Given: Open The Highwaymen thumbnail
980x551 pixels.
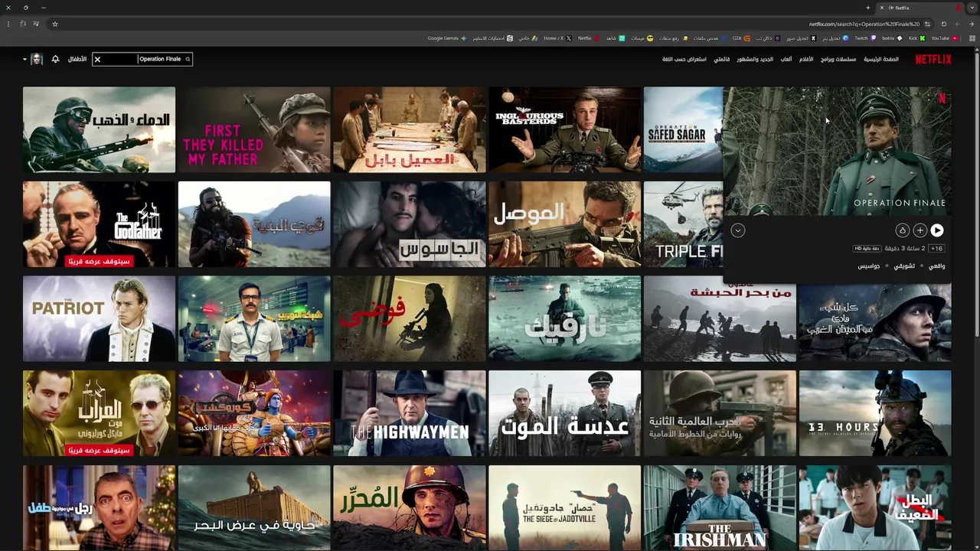Looking at the screenshot, I should point(410,413).
